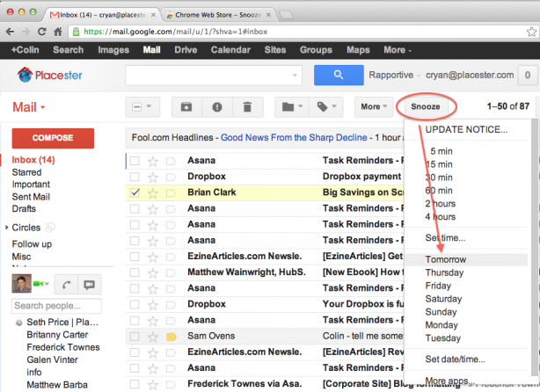Star the Sam Ovens email
This screenshot has height=392, width=540.
[x=152, y=337]
